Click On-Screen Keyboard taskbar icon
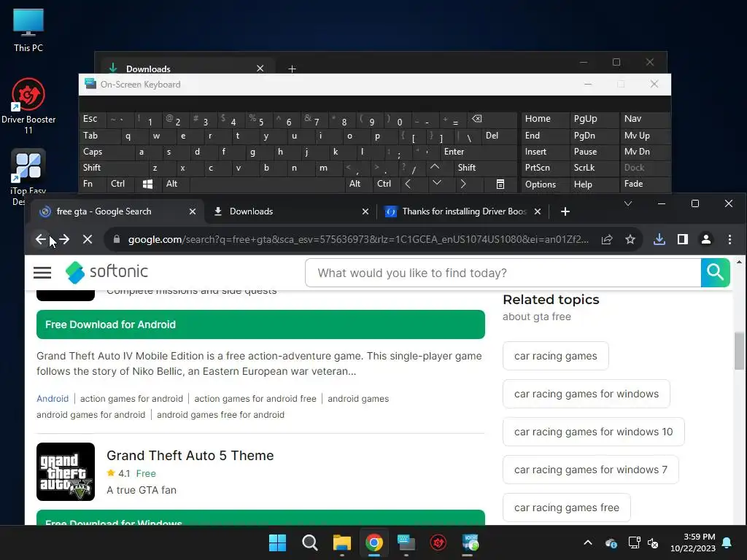 click(406, 542)
